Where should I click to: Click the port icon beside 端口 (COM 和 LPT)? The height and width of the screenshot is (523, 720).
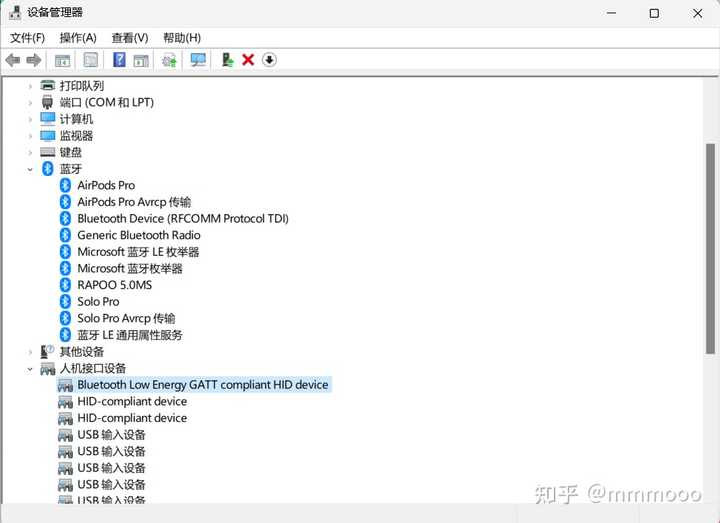(47, 102)
